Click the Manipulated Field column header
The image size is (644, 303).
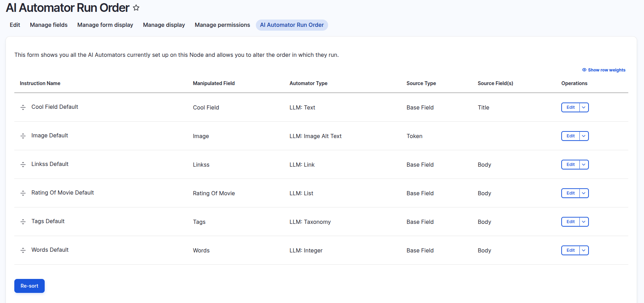tap(214, 83)
